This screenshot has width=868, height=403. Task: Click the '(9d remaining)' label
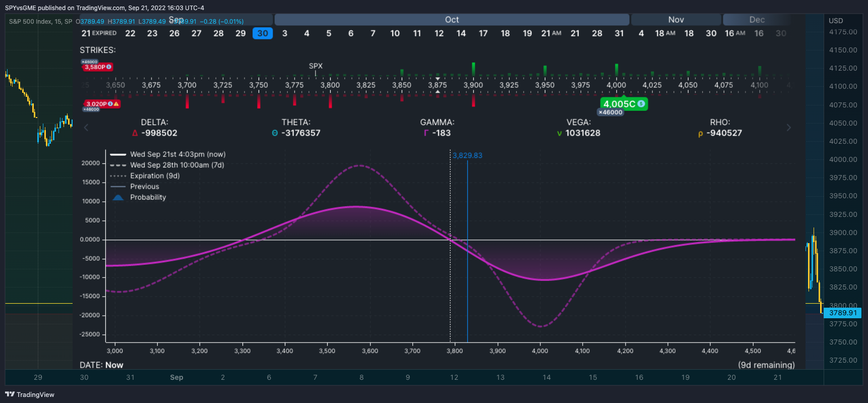coord(766,365)
